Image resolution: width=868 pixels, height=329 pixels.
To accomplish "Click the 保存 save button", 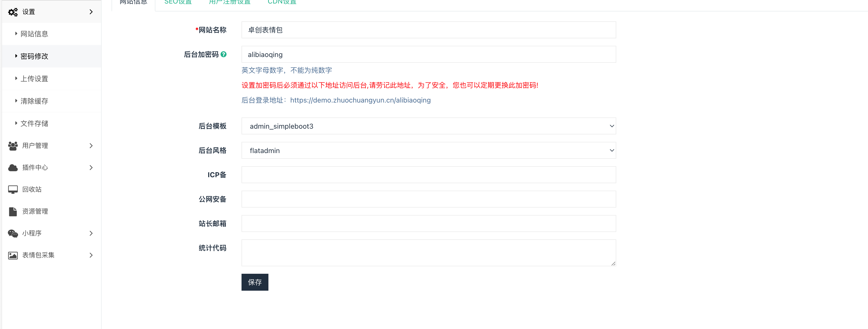I will point(255,282).
